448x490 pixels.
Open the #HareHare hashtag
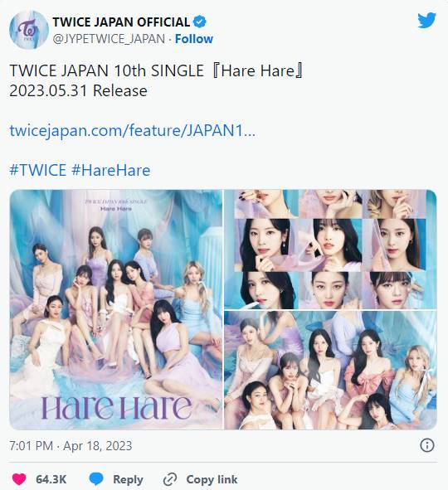[x=111, y=170]
